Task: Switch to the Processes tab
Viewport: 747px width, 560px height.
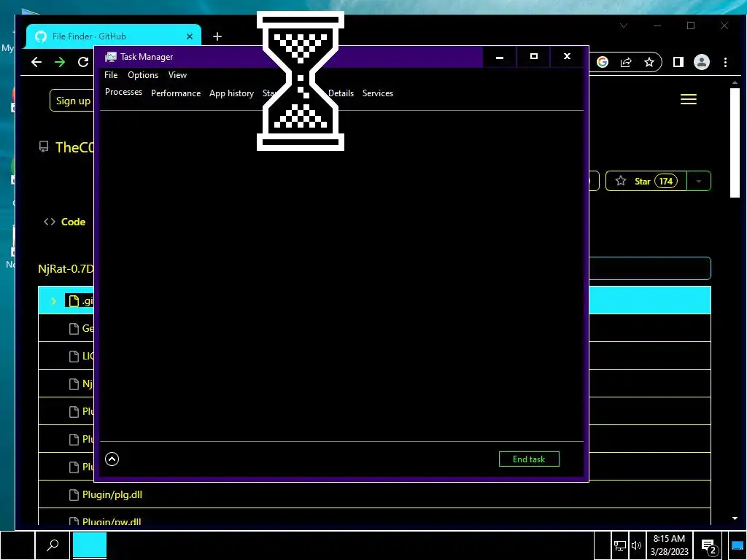Action: 123,92
